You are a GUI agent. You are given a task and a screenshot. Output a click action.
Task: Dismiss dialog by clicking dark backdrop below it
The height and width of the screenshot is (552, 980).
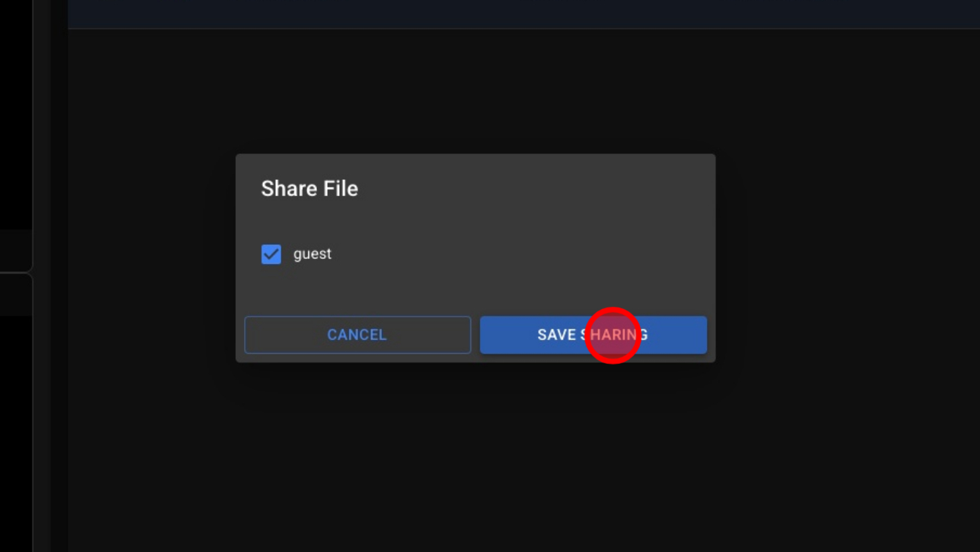[475, 460]
